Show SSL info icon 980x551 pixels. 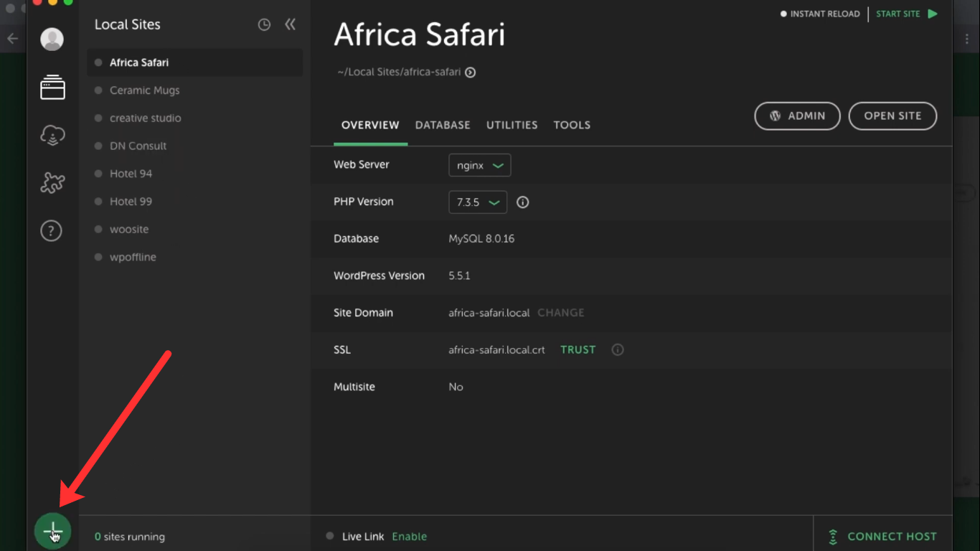(617, 350)
